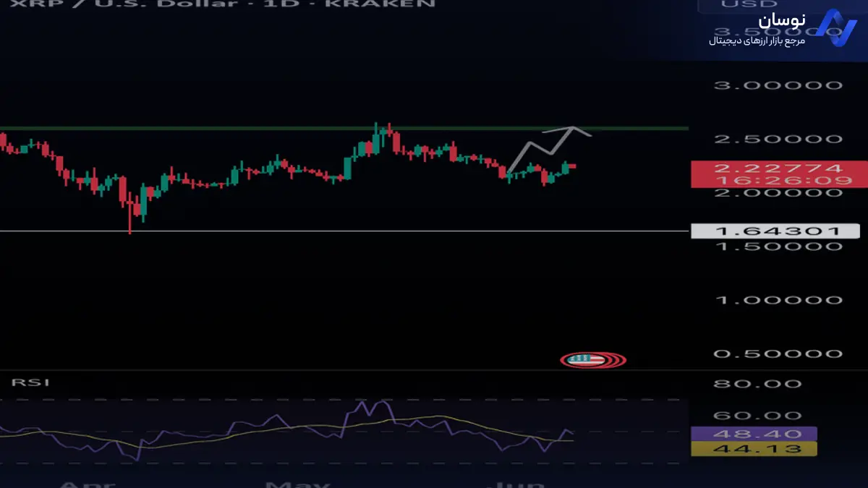Select the 1.64301 horizontal line price label

(x=775, y=231)
